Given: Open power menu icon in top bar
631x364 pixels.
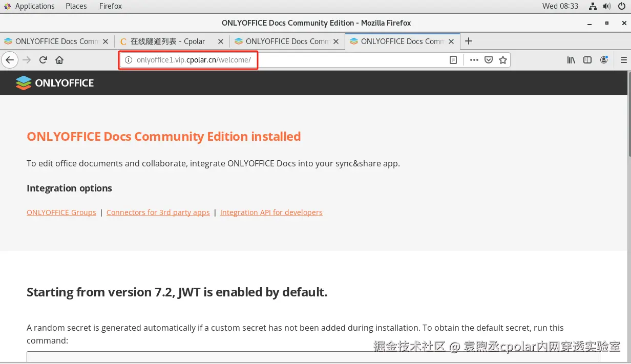Looking at the screenshot, I should coord(621,6).
